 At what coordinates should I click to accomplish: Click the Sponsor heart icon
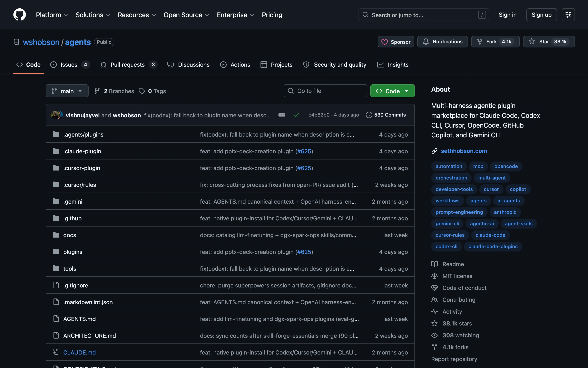384,42
